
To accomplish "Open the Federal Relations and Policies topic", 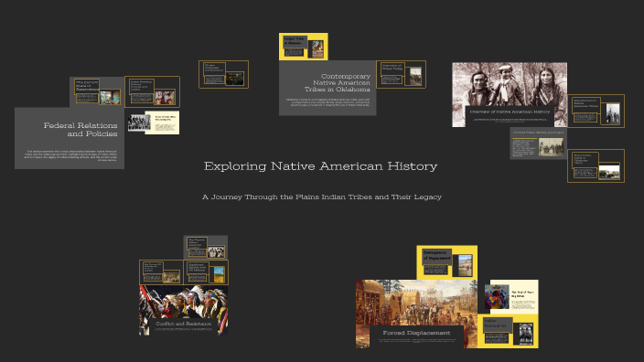I will [70, 138].
